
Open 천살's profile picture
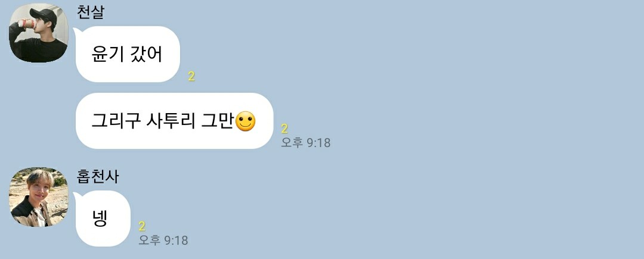pyautogui.click(x=39, y=33)
